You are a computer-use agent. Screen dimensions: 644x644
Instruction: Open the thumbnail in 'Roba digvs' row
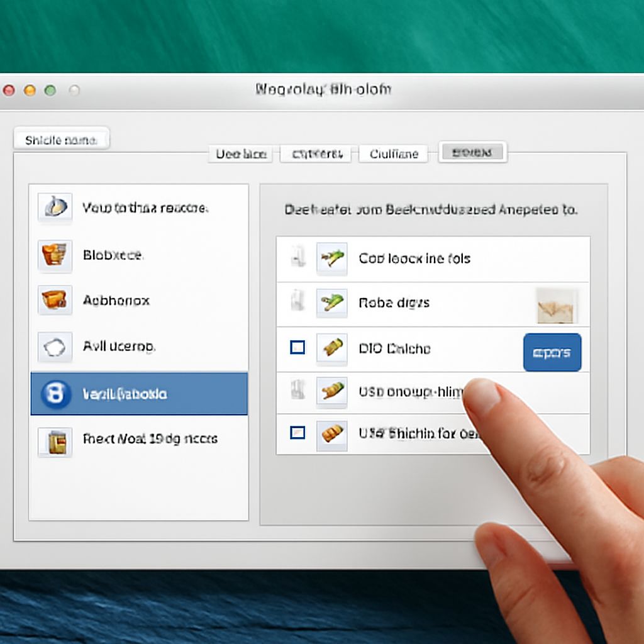tap(557, 306)
